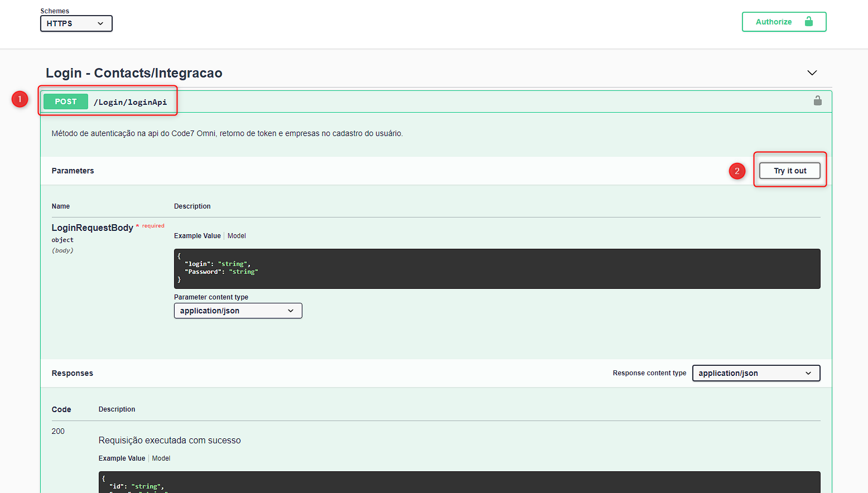Click the 200 response code

pos(58,431)
